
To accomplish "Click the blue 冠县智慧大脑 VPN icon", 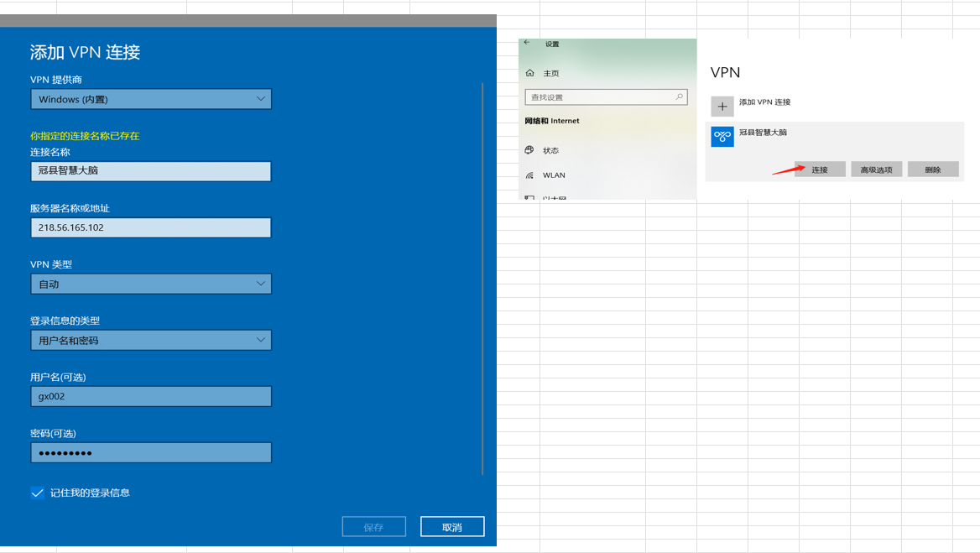I will pos(722,136).
